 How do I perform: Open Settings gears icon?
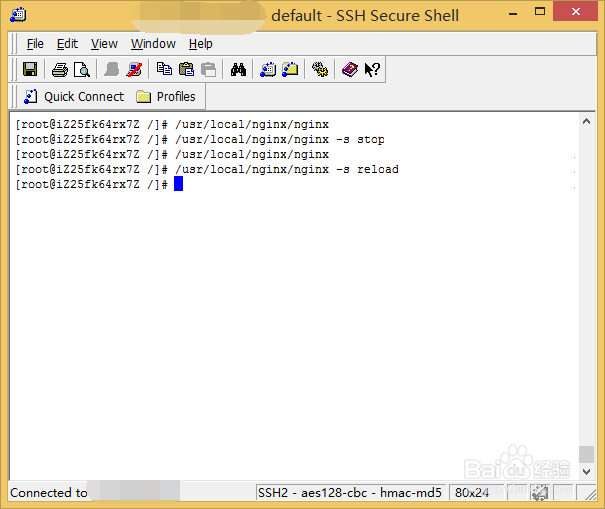[320, 70]
